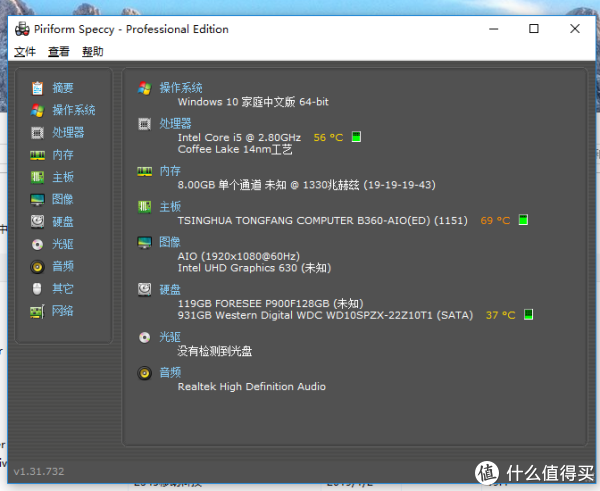Screen dimensions: 600x491
Task: Select 内存 in the sidebar
Action: click(63, 155)
